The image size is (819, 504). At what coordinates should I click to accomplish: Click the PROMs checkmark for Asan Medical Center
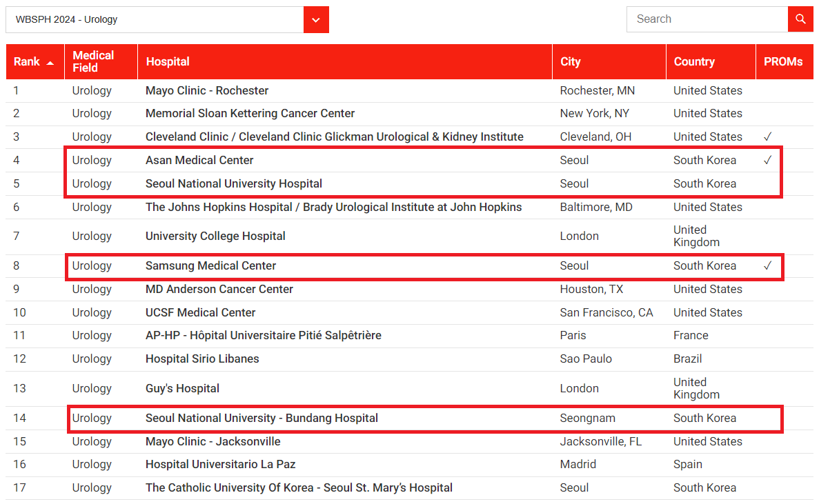click(767, 160)
